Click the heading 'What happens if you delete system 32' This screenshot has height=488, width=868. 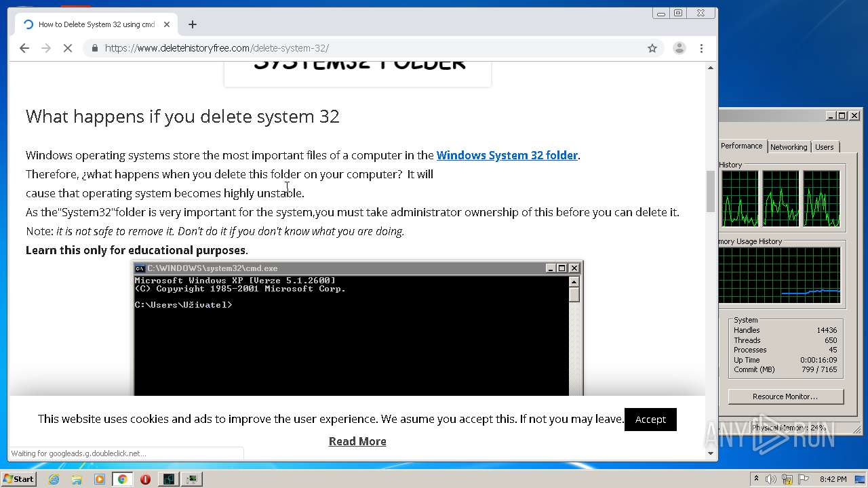pos(182,117)
